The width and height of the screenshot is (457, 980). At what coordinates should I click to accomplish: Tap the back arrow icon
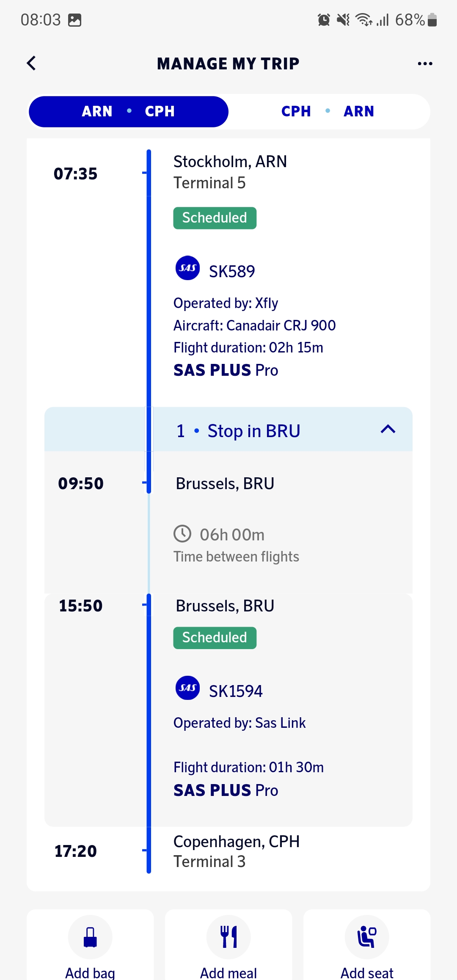tap(31, 63)
